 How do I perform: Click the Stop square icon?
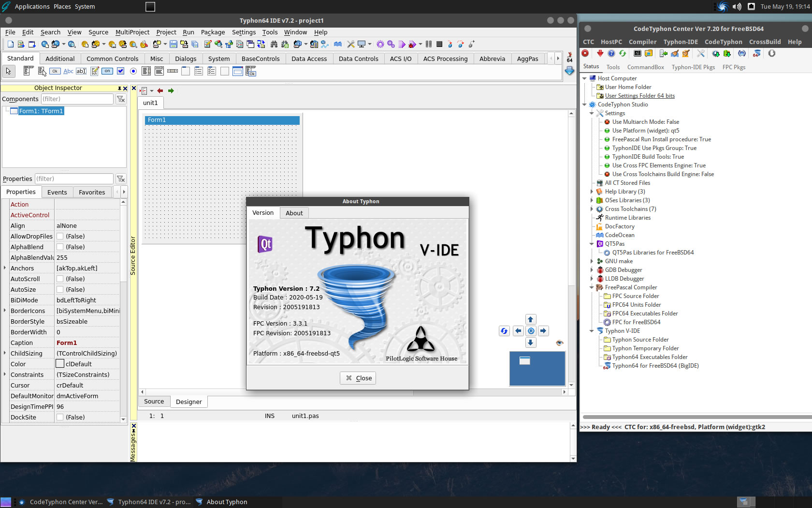point(439,44)
